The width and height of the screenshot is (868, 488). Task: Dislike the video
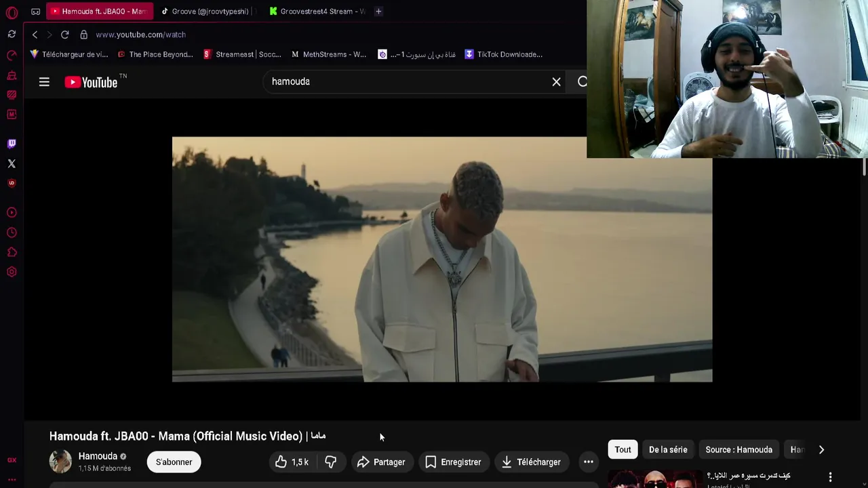330,462
